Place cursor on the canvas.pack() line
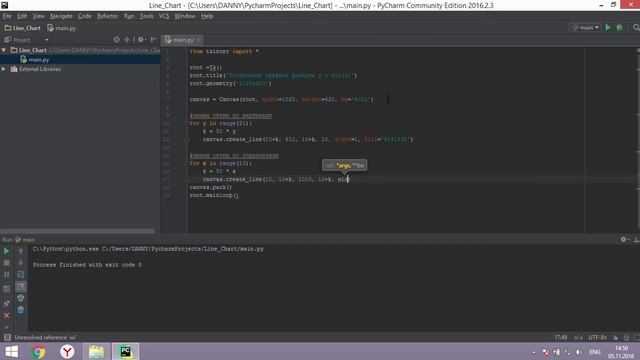Viewport: 640px width, 360px height. click(210, 187)
